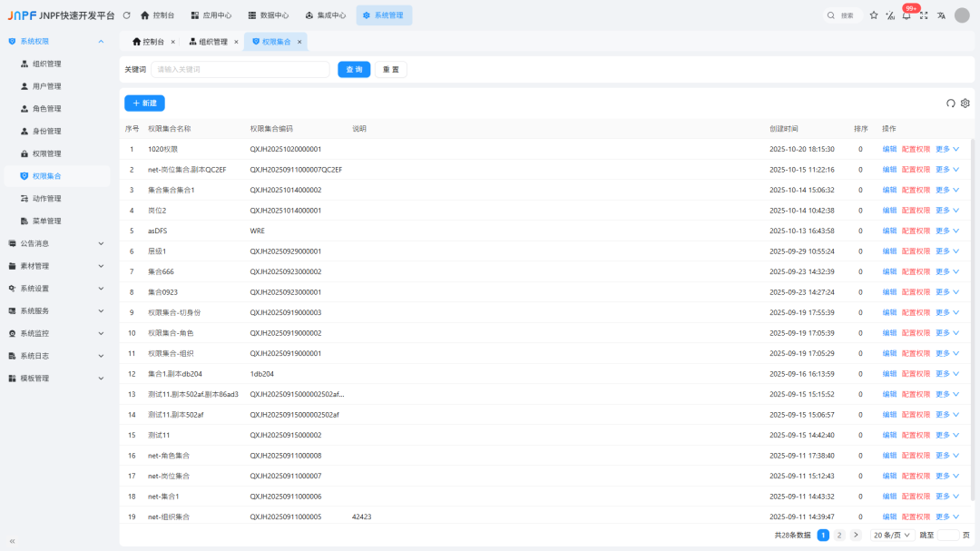Click the refresh icon above the table
This screenshot has height=551, width=980.
(x=949, y=103)
